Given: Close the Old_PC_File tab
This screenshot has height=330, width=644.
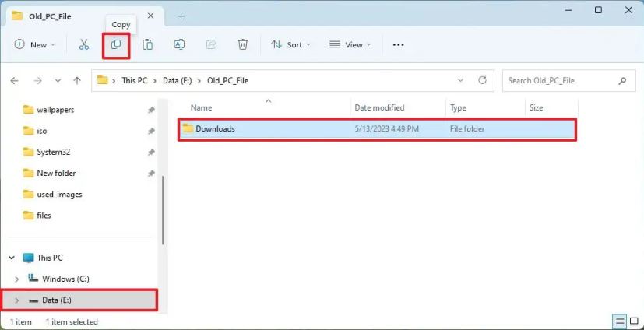Looking at the screenshot, I should coord(151,16).
